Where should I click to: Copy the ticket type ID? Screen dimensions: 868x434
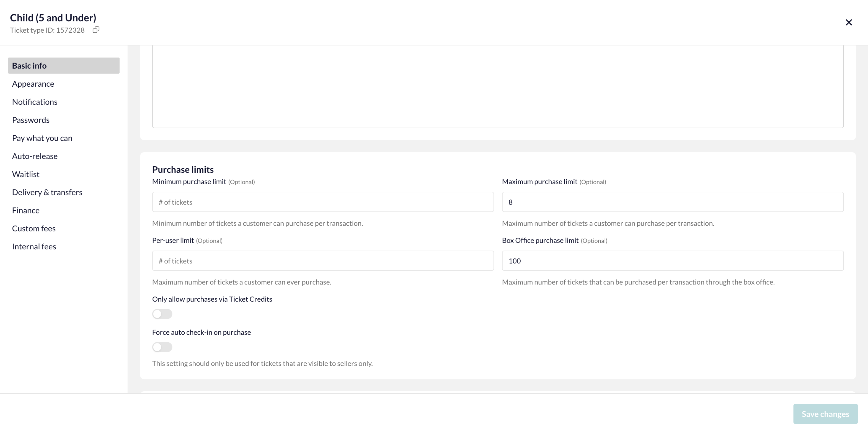click(96, 30)
